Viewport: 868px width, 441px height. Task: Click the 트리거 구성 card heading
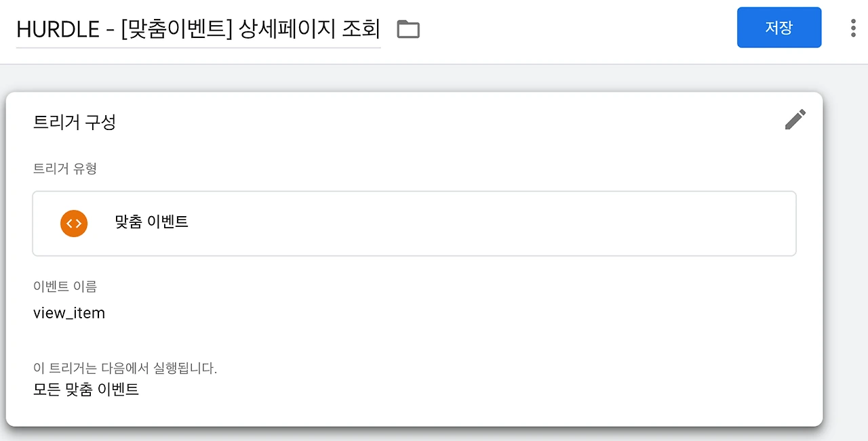click(75, 123)
